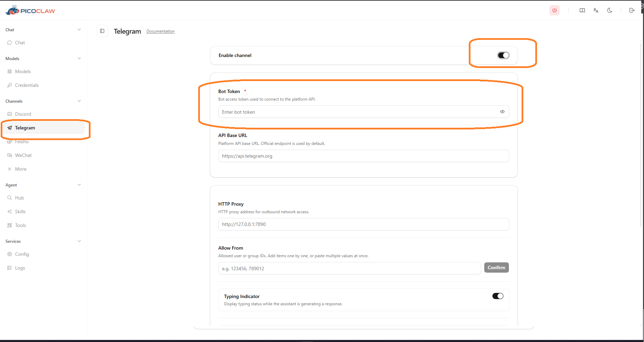
Task: Click the "Official endpoint is used by default" text
Action: pyautogui.click(x=293, y=144)
